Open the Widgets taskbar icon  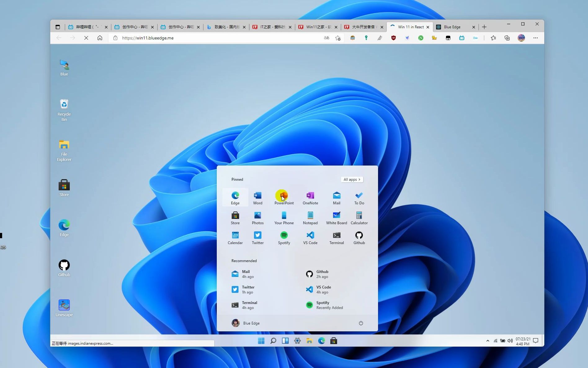285,341
